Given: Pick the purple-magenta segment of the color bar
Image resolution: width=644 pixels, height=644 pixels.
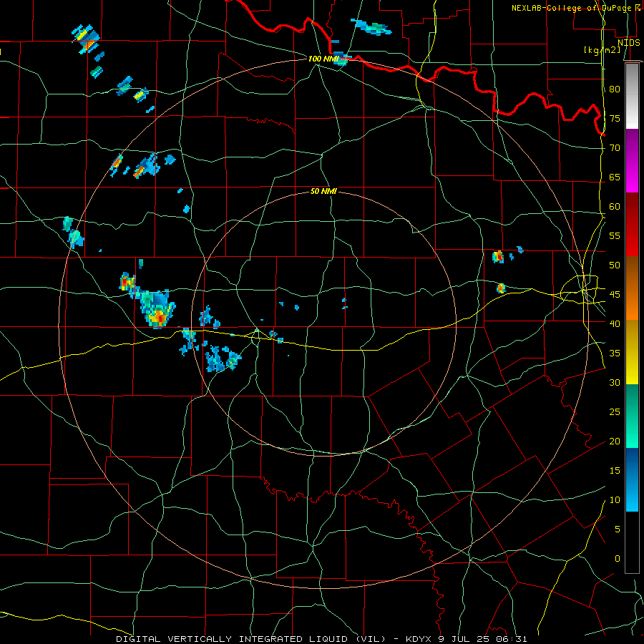Looking at the screenshot, I should pyautogui.click(x=632, y=161).
